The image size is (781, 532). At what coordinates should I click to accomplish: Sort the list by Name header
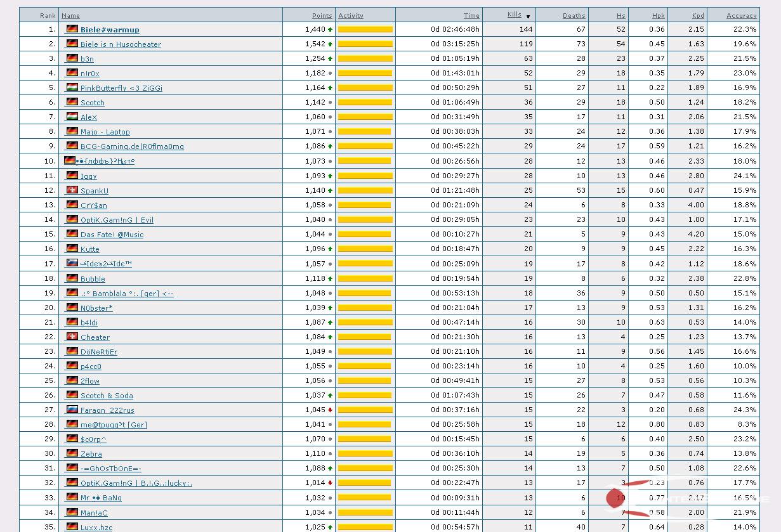pos(70,15)
